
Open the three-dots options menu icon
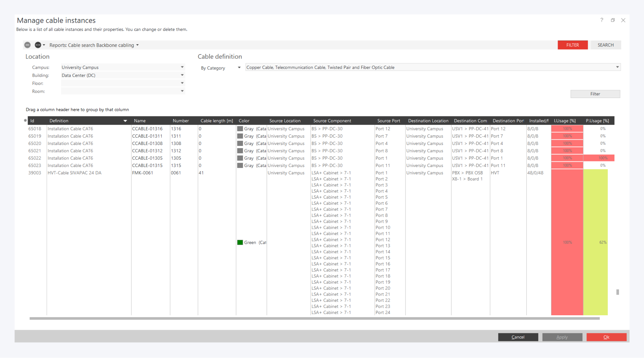38,45
